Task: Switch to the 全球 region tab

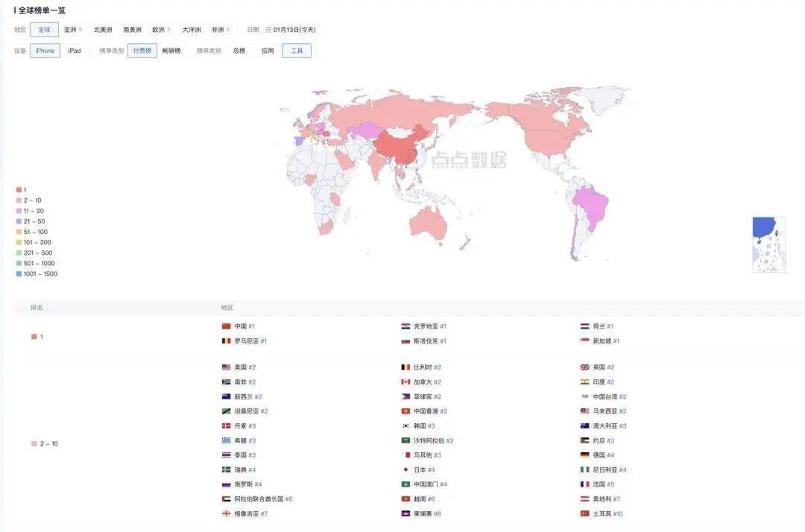Action: [x=43, y=29]
